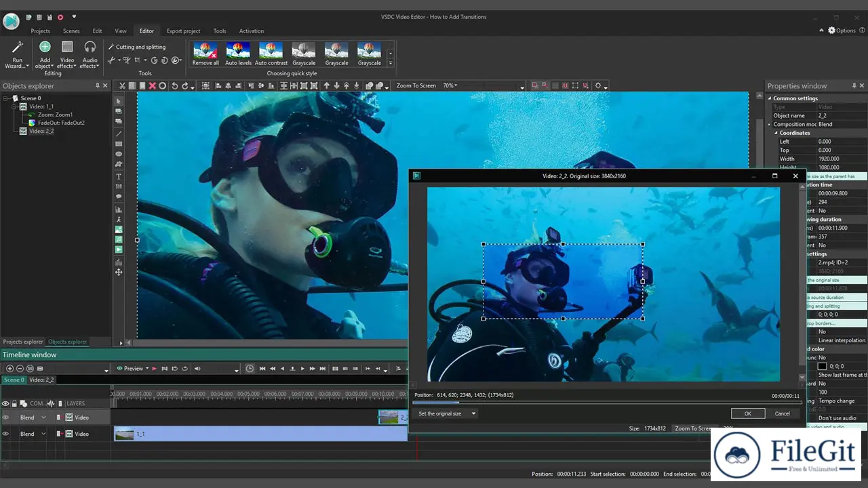
Task: Open the Edit menu tab
Action: pyautogui.click(x=97, y=31)
